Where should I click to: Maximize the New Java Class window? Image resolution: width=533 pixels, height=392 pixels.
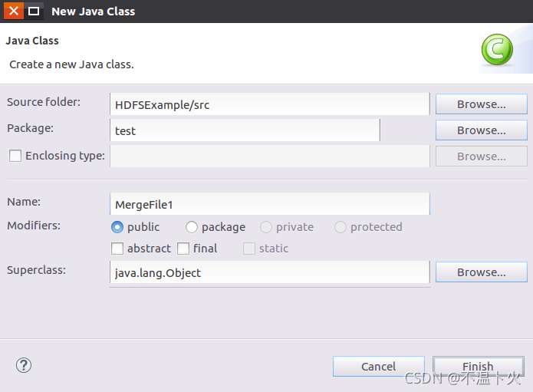(33, 11)
